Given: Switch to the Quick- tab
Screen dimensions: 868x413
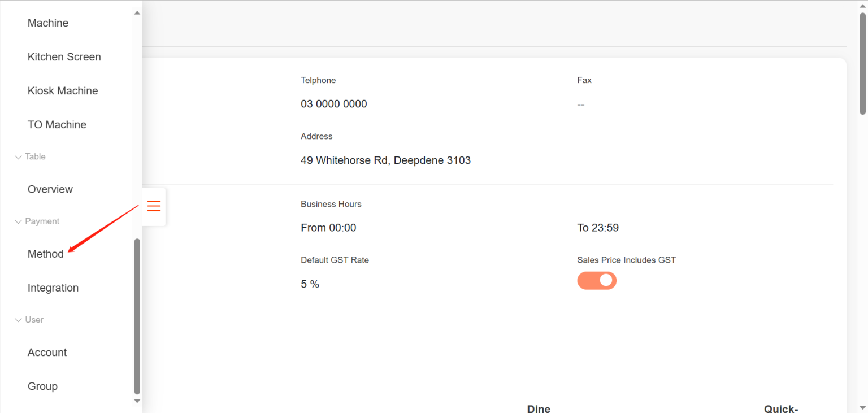Looking at the screenshot, I should pos(780,408).
